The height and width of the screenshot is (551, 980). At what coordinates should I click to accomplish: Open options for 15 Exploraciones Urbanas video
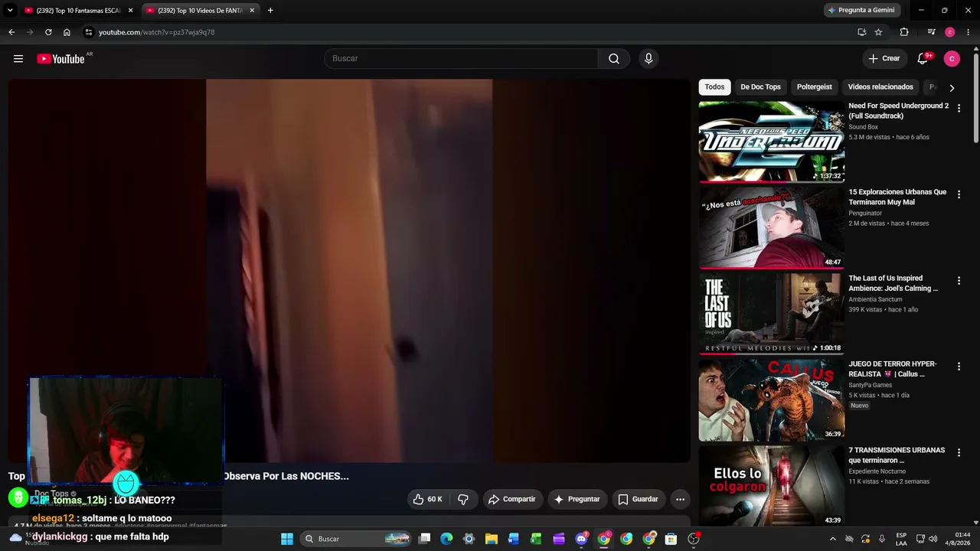tap(959, 195)
